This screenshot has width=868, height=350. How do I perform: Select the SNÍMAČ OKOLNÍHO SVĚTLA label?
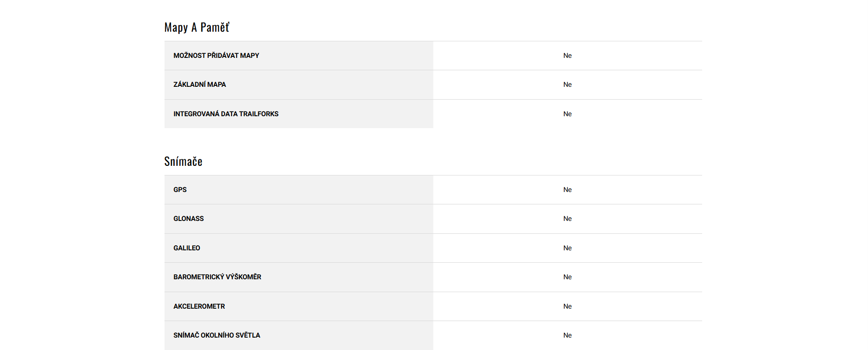[216, 335]
